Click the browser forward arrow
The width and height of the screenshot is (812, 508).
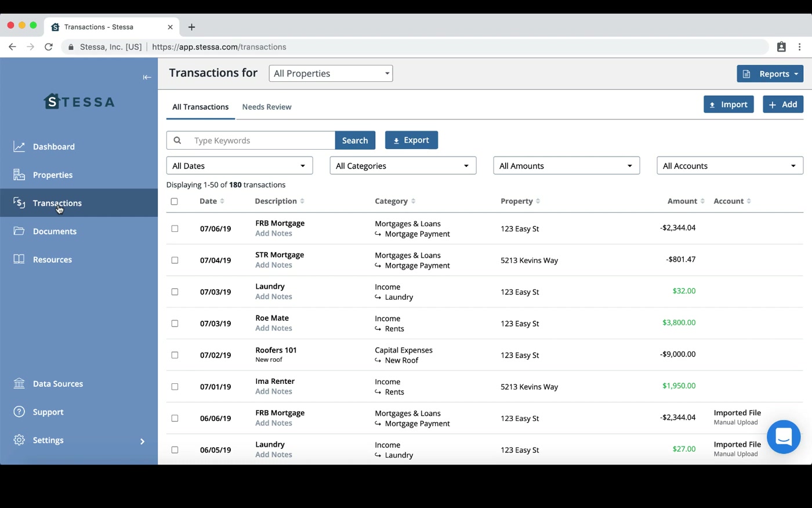click(x=30, y=47)
